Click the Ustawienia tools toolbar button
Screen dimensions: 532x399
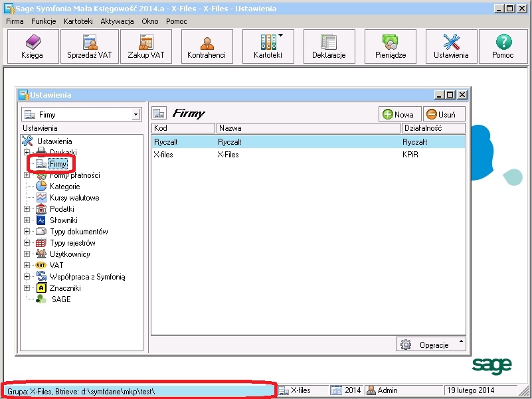[451, 46]
